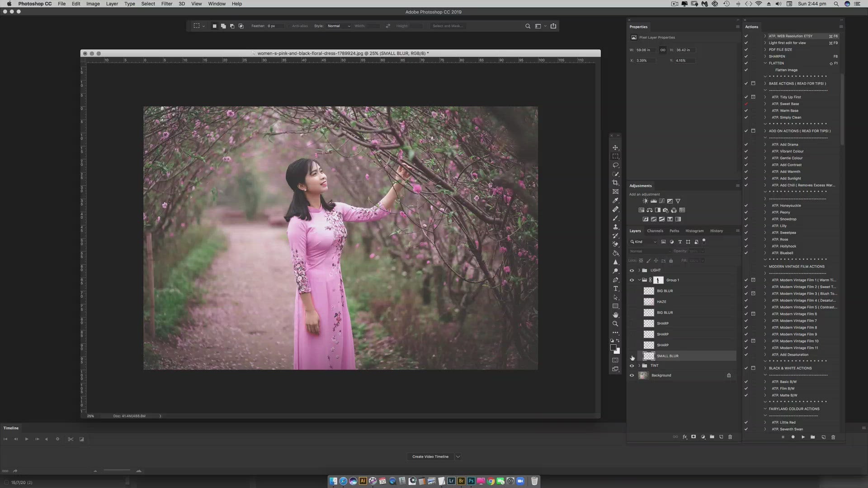868x488 pixels.
Task: Click Create Video Timeline button
Action: coord(430,456)
